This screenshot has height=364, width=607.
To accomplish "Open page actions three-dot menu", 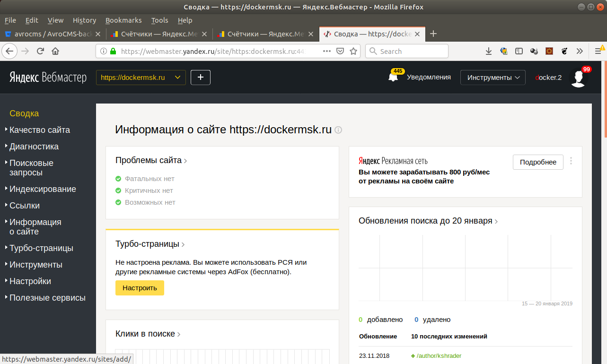I will 327,51.
